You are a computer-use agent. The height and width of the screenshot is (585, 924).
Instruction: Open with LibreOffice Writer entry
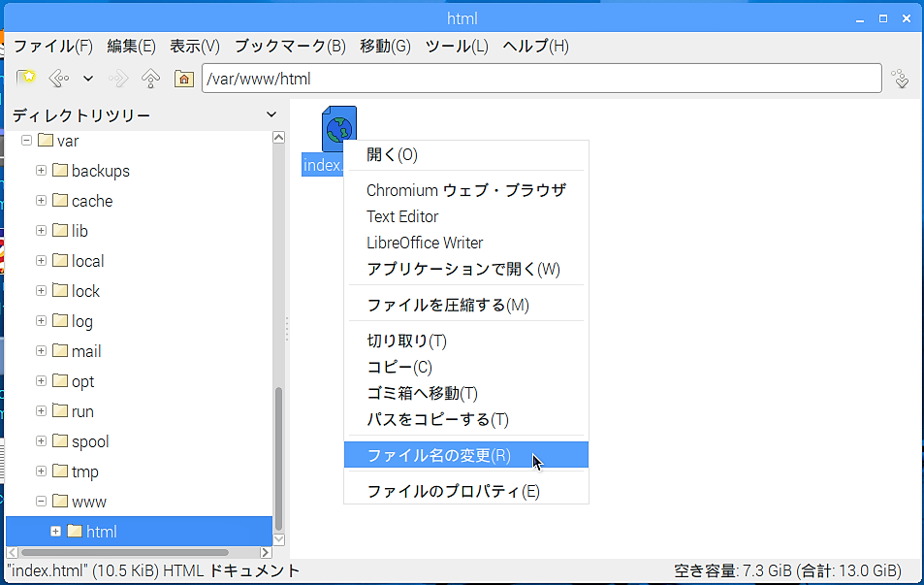(x=466, y=243)
